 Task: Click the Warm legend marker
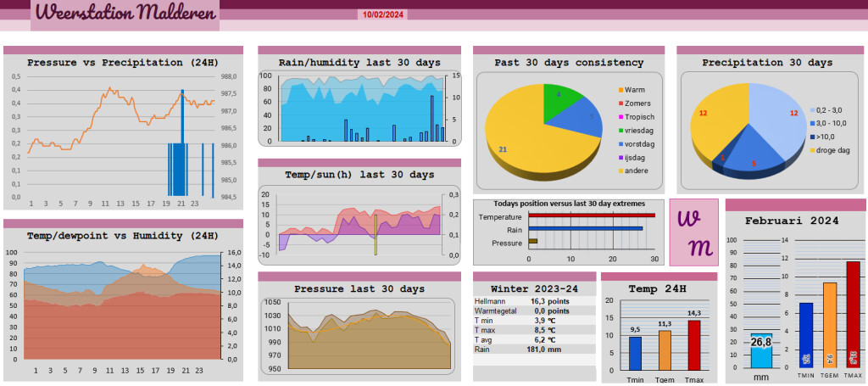tap(620, 90)
